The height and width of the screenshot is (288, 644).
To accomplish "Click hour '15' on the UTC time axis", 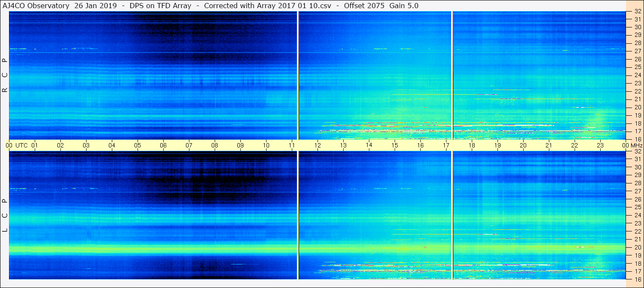I will [x=395, y=145].
